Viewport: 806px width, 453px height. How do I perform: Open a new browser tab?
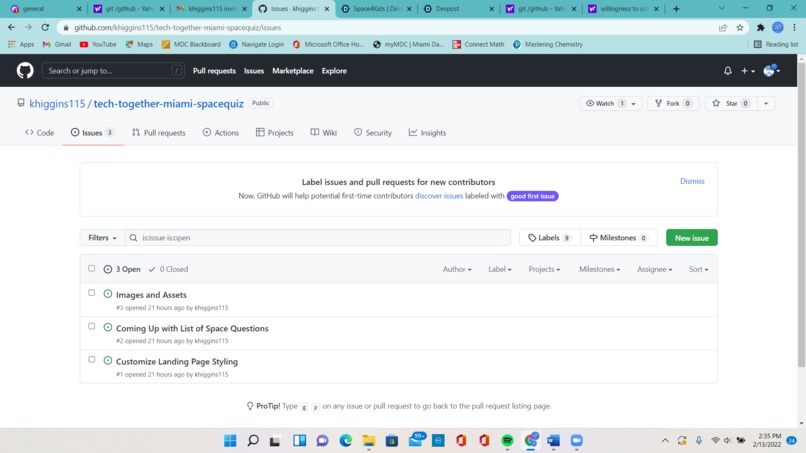click(x=676, y=9)
